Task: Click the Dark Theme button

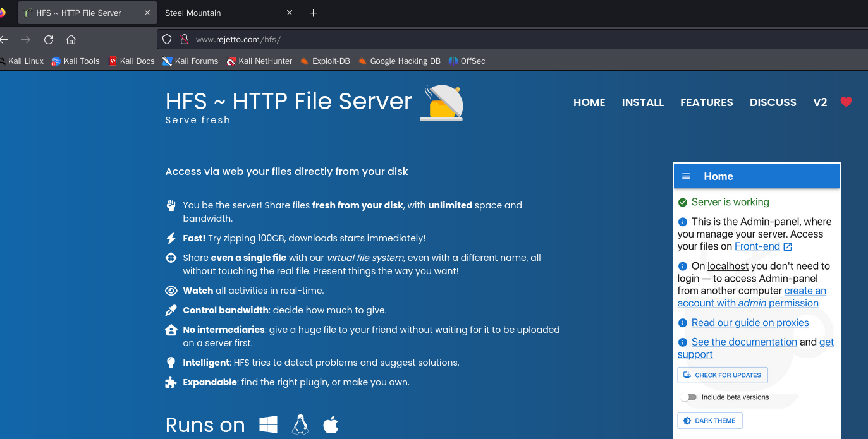Action: pyautogui.click(x=710, y=421)
